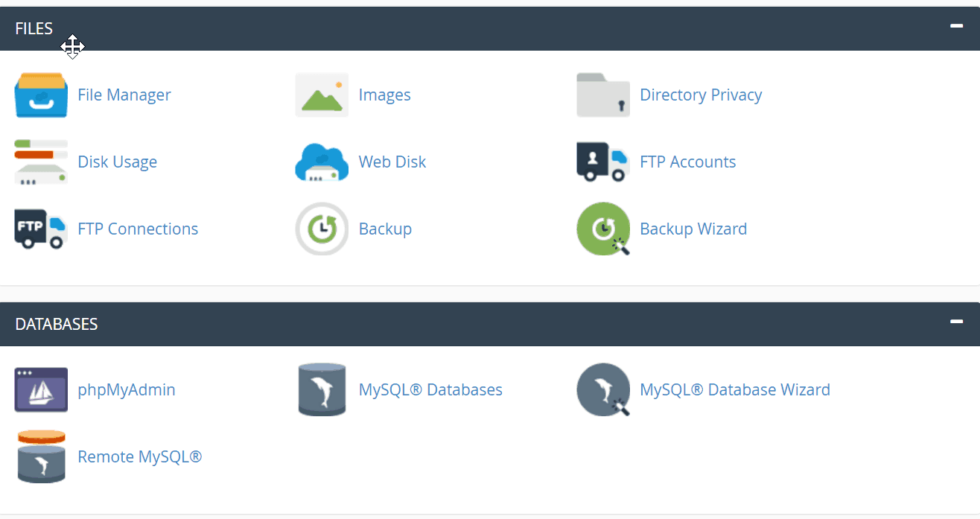Open the Backup link
The width and height of the screenshot is (980, 519).
coord(385,229)
